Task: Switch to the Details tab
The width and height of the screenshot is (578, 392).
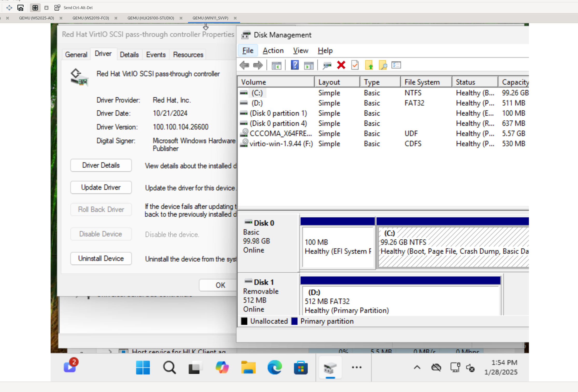Action: (x=129, y=55)
